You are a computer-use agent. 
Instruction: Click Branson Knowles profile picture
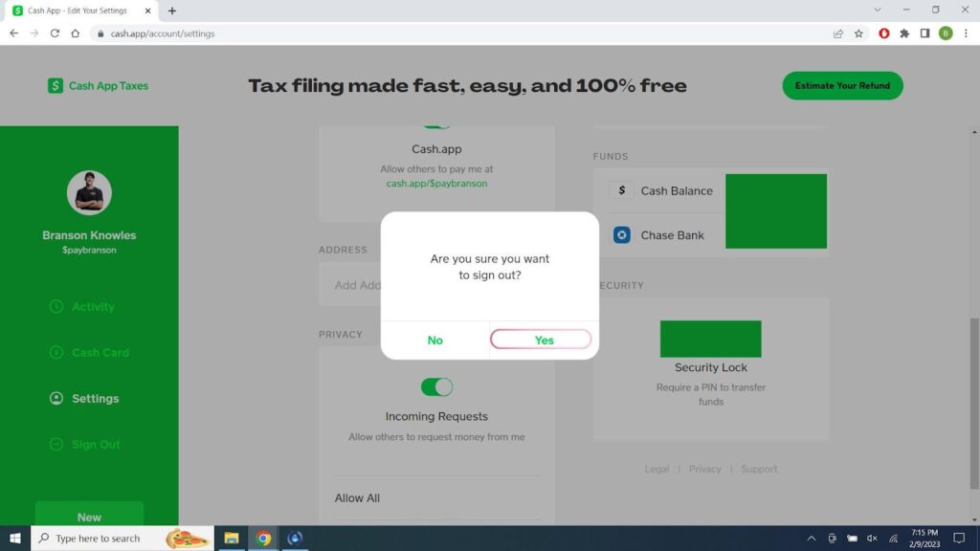coord(89,194)
